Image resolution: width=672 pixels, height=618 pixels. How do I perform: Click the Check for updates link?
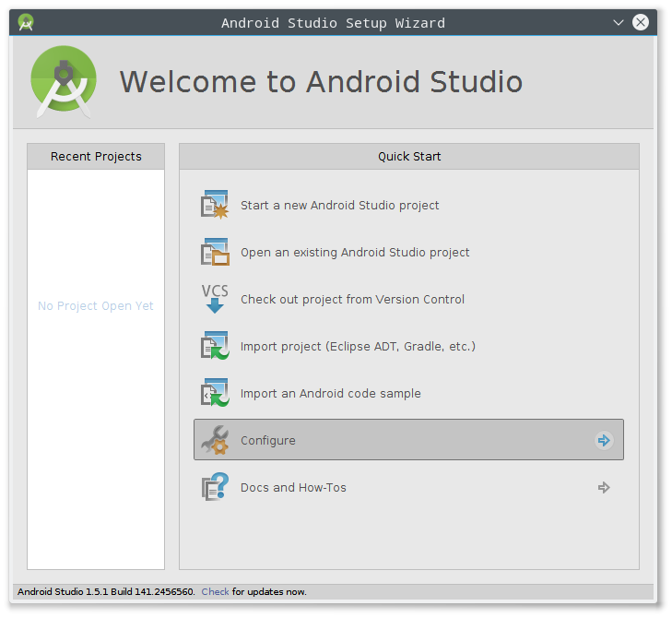coord(215,592)
